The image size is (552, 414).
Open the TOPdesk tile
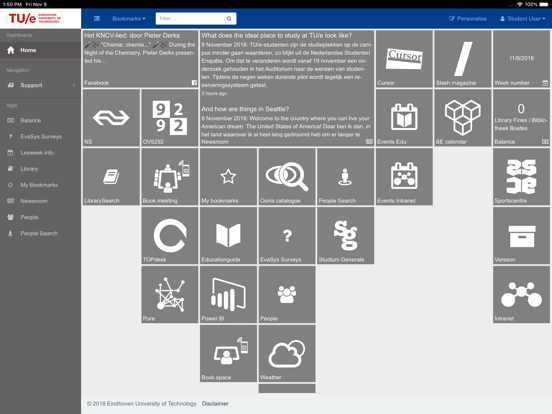[x=170, y=236]
